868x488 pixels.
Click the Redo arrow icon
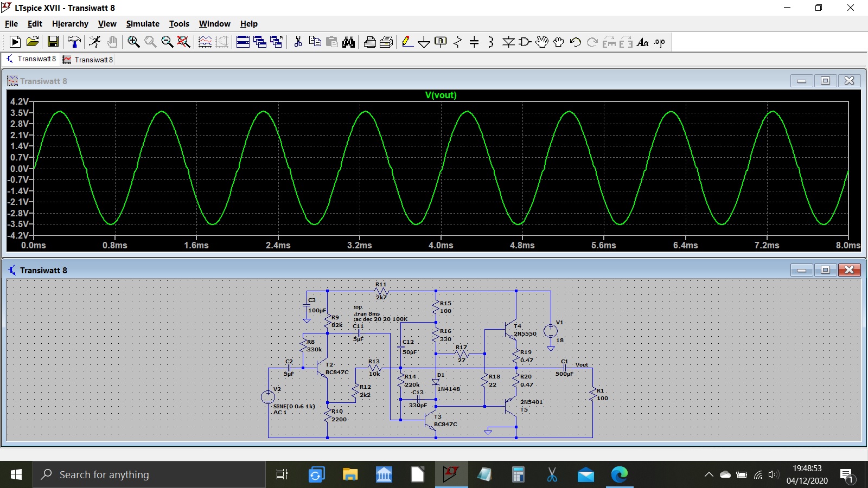[592, 42]
